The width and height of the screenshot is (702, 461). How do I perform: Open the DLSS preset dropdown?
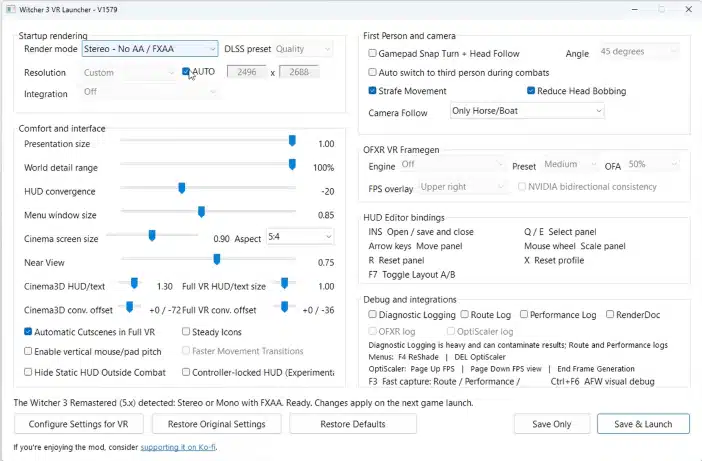[304, 49]
